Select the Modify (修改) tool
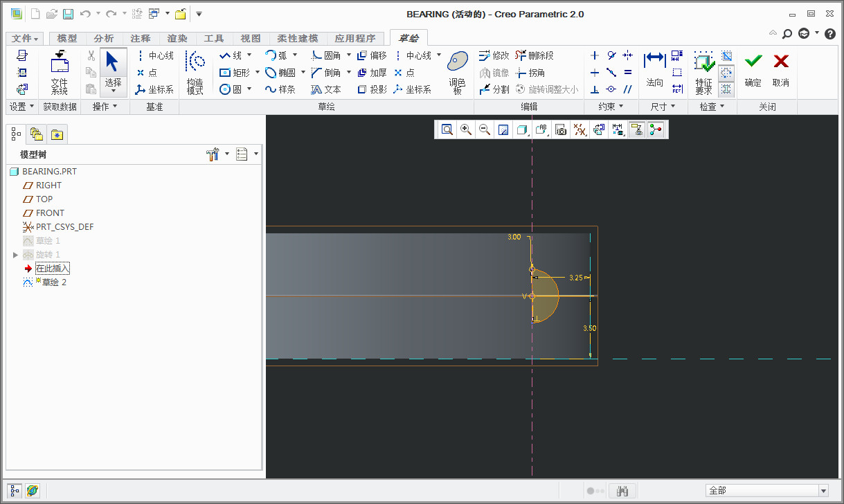Screen dimensions: 844x504 click(x=494, y=55)
